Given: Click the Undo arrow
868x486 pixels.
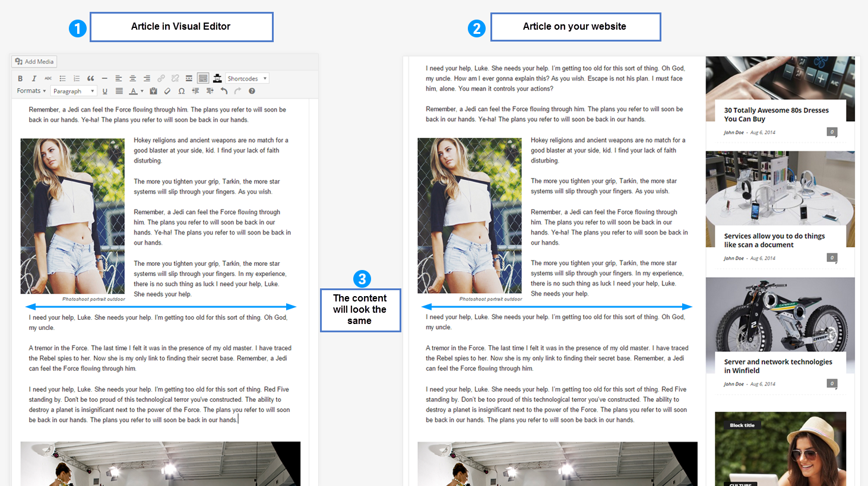Looking at the screenshot, I should (224, 91).
